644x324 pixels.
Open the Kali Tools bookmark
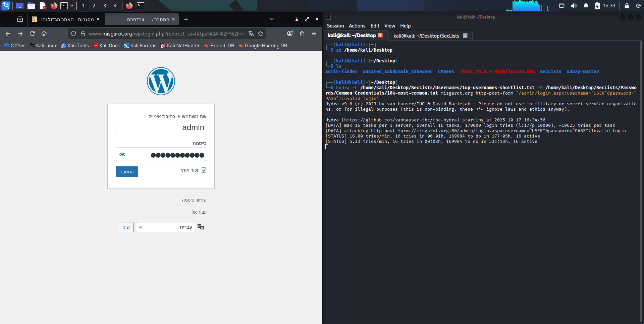pos(75,46)
